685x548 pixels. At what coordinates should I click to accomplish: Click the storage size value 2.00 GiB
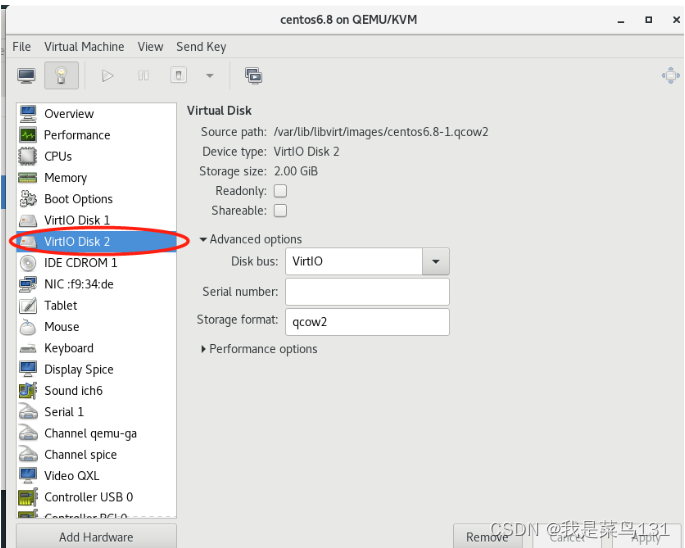point(296,171)
